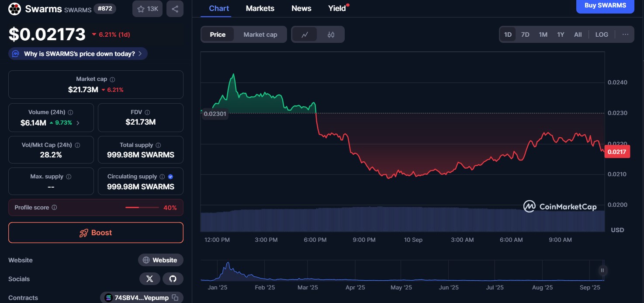Image resolution: width=644 pixels, height=303 pixels.
Task: Expand the price-down explanation chevron
Action: tap(140, 54)
